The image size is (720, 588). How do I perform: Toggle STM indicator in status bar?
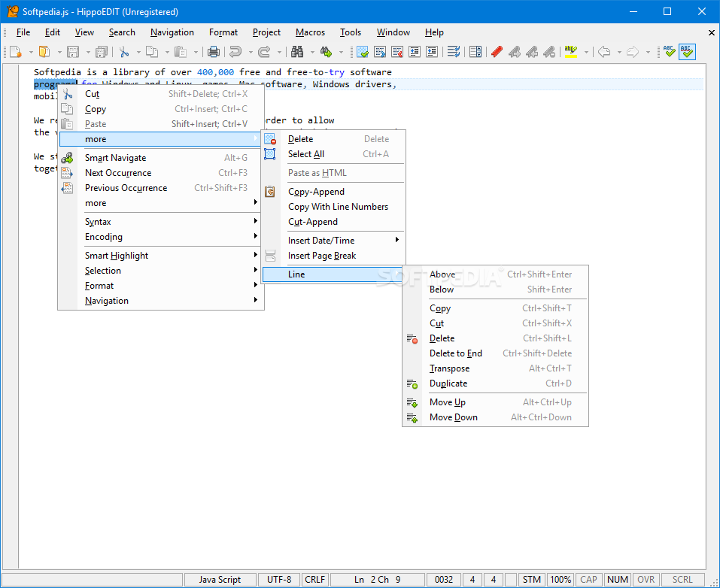532,580
